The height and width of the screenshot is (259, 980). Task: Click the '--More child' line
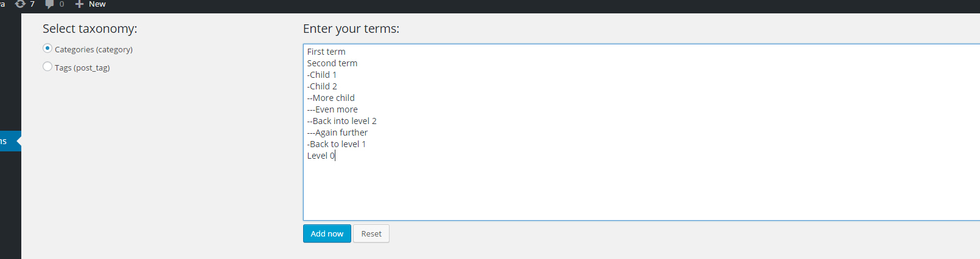point(331,98)
